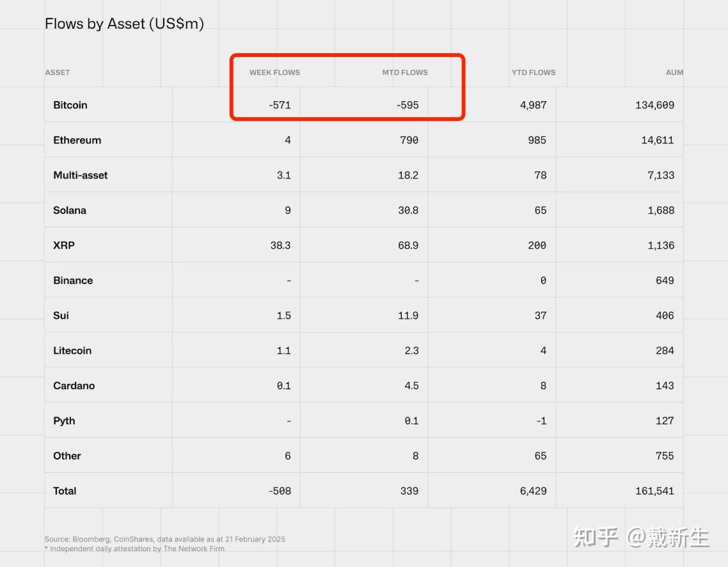Click the MTD FLOWS column header
Viewport: 728px width, 567px height.
tap(405, 72)
